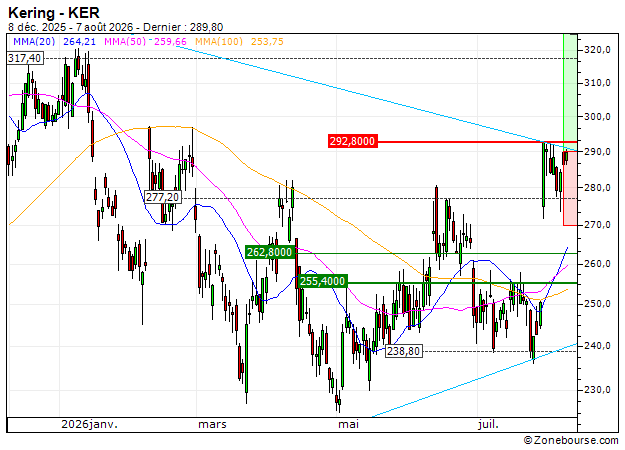Click the 230,0 y-axis tick
The image size is (625, 450).
pos(597,389)
